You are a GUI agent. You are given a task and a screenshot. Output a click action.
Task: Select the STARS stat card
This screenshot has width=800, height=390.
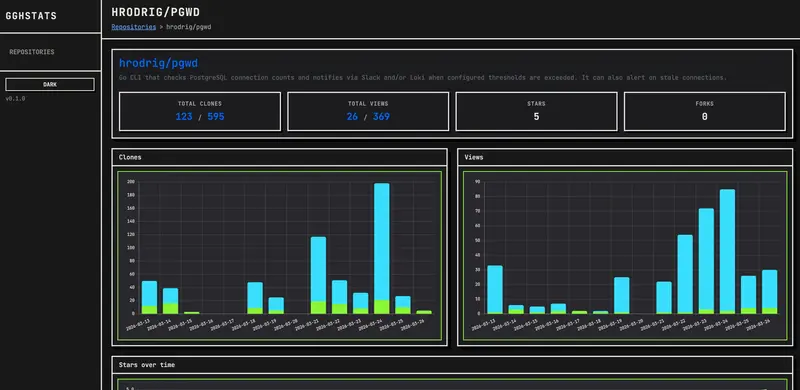click(536, 111)
